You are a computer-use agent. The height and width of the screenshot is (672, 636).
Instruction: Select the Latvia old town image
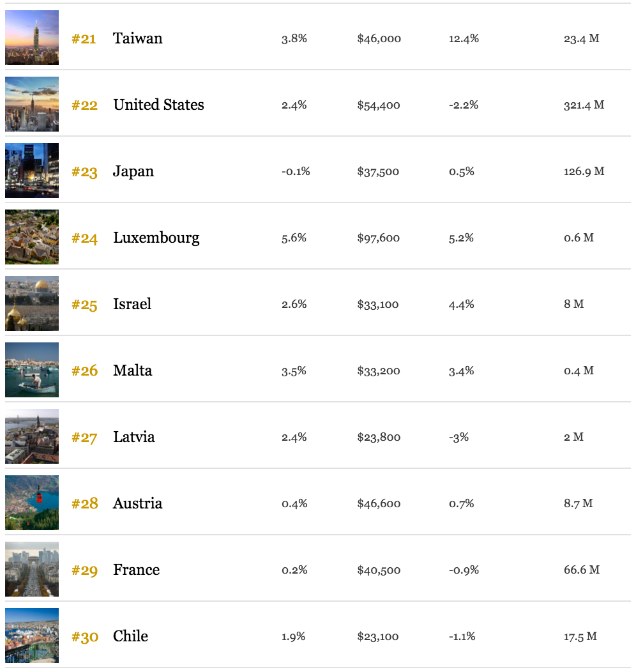click(32, 436)
